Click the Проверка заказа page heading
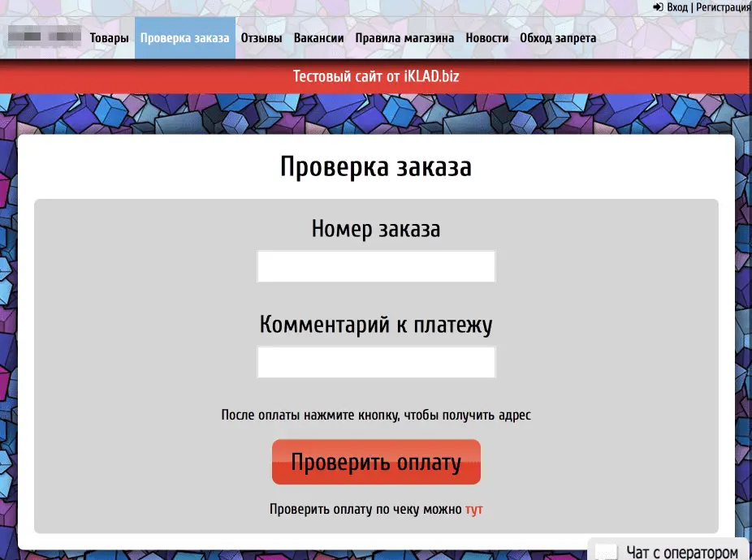This screenshot has height=560, width=752. (376, 166)
